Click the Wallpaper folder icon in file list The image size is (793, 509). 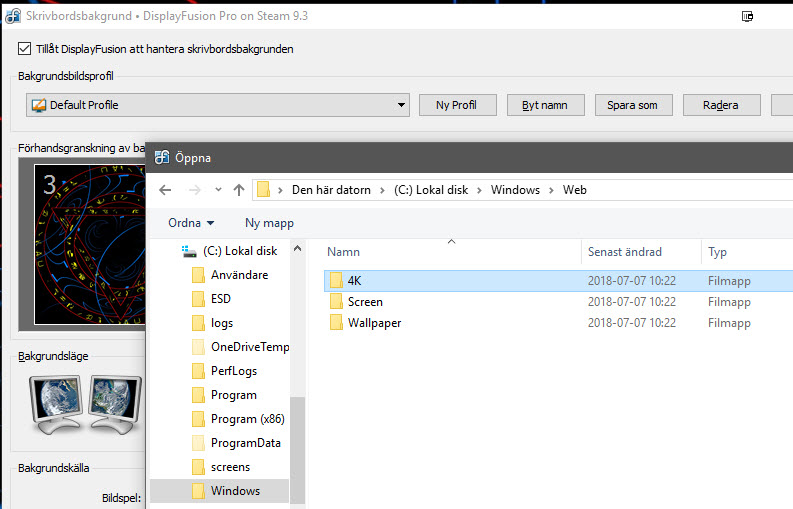coord(336,323)
